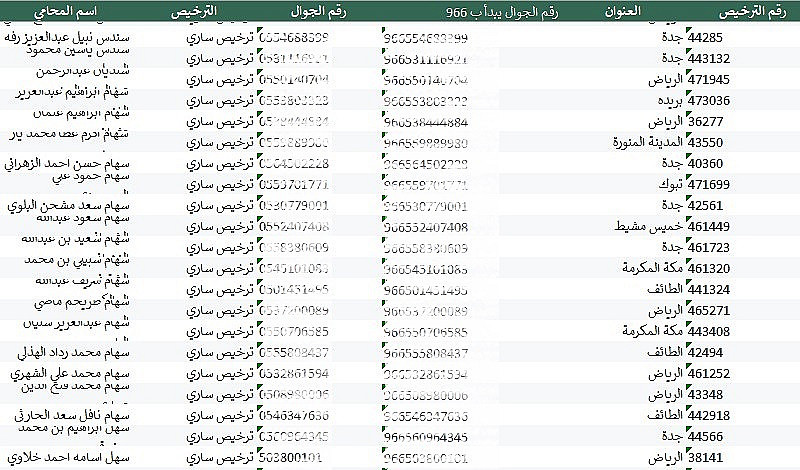800x470 pixels.
Task: Select the الترخيص column header
Action: pyautogui.click(x=194, y=12)
